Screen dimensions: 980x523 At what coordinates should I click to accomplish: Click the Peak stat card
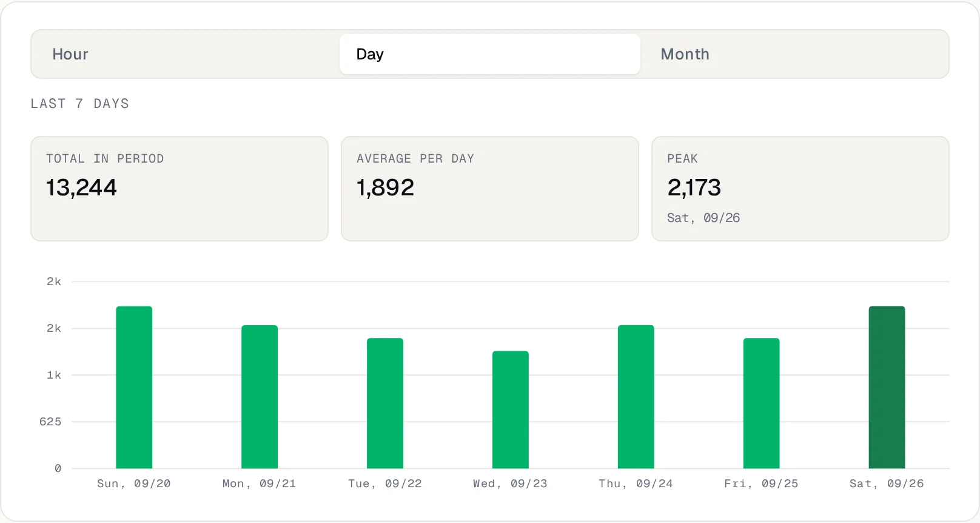[x=800, y=189]
